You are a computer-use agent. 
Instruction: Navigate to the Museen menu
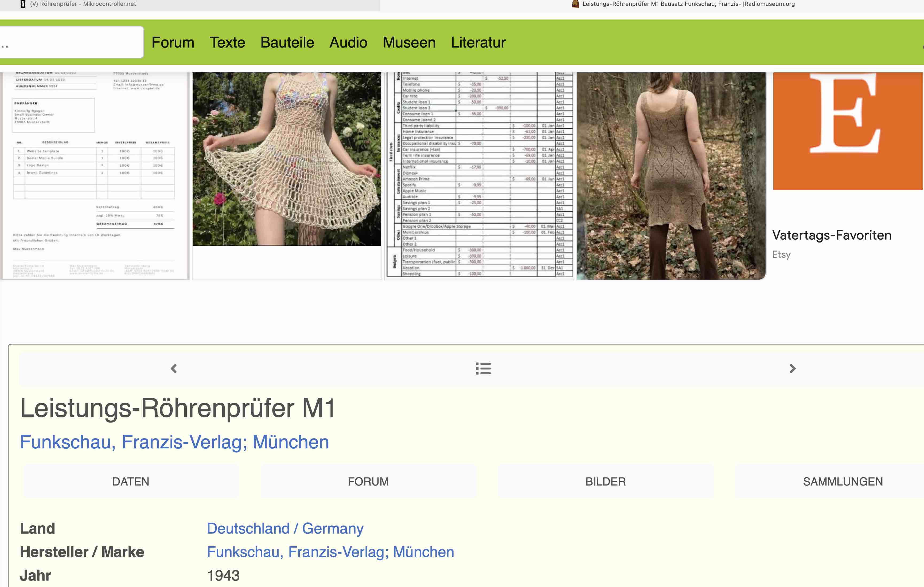pyautogui.click(x=409, y=42)
